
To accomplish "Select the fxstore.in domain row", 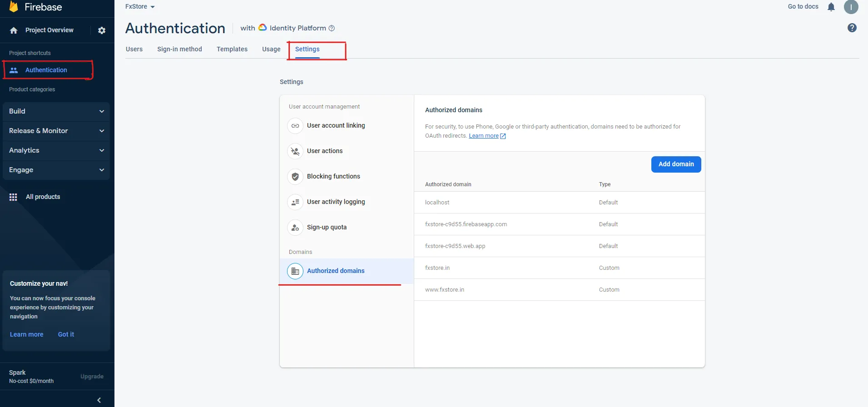I will 560,268.
